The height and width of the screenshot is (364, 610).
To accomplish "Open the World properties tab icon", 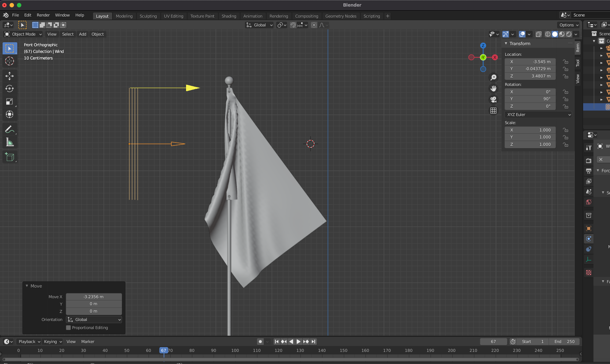I will tap(589, 202).
